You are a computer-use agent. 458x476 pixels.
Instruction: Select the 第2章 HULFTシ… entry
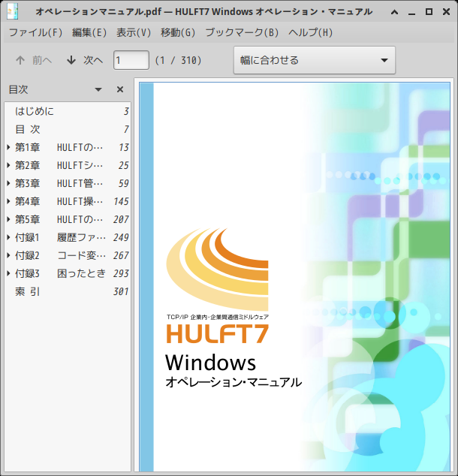[68, 165]
